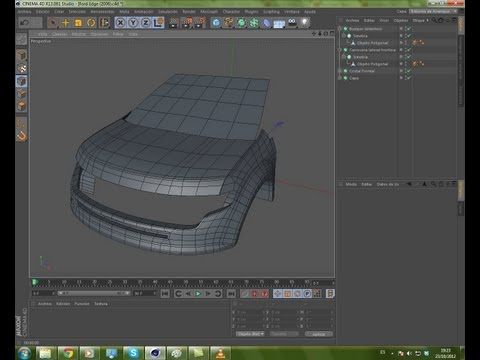The height and width of the screenshot is (360, 480).
Task: Open the Plugins menu
Action: [251, 12]
